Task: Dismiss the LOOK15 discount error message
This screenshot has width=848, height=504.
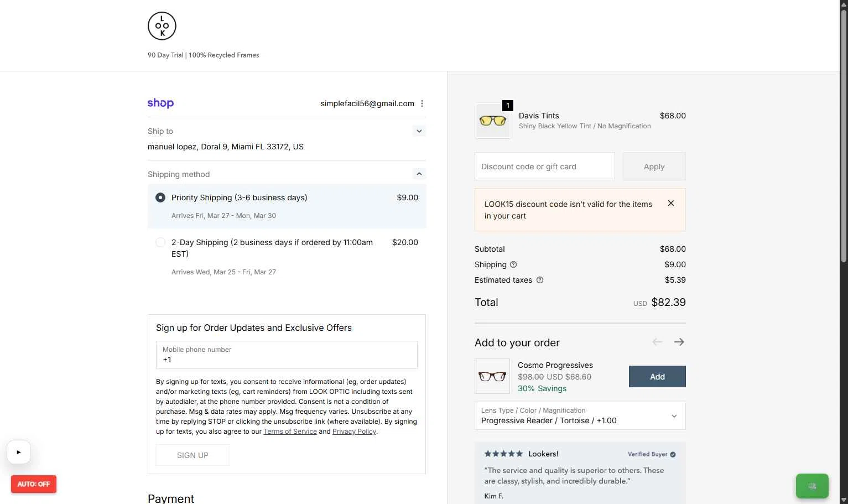Action: [x=671, y=204]
